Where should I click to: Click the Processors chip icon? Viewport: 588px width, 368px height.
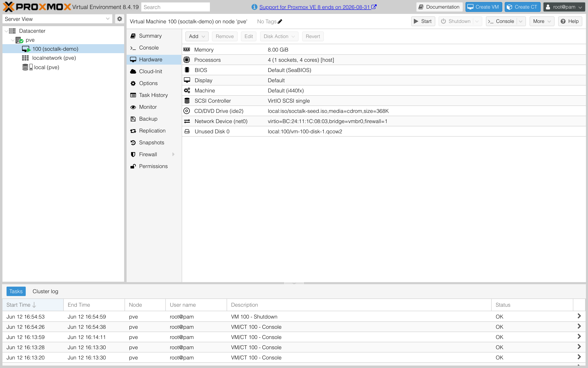[x=187, y=60]
